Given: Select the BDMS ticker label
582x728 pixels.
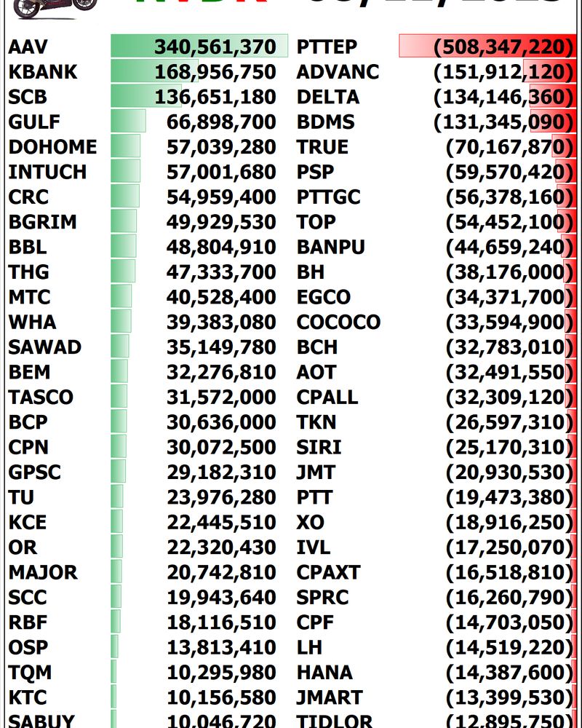Looking at the screenshot, I should coord(325,122).
